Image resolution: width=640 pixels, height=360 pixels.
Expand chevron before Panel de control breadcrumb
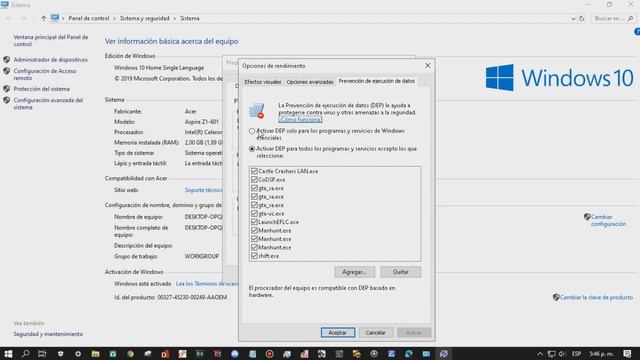[x=63, y=18]
